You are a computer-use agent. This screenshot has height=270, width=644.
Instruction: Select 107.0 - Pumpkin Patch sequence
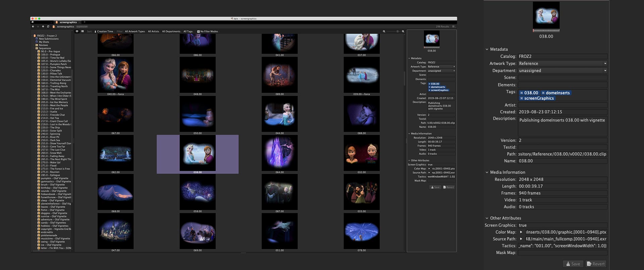pyautogui.click(x=54, y=64)
